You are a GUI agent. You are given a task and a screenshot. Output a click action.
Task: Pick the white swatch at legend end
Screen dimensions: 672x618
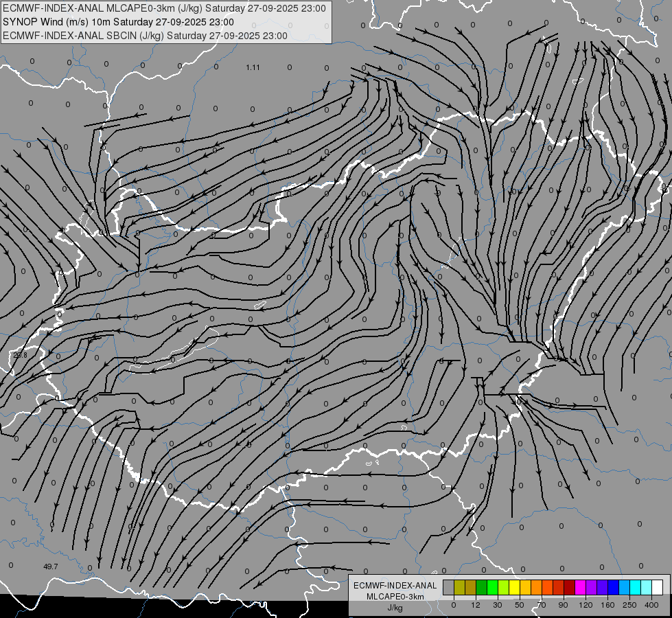(x=658, y=587)
